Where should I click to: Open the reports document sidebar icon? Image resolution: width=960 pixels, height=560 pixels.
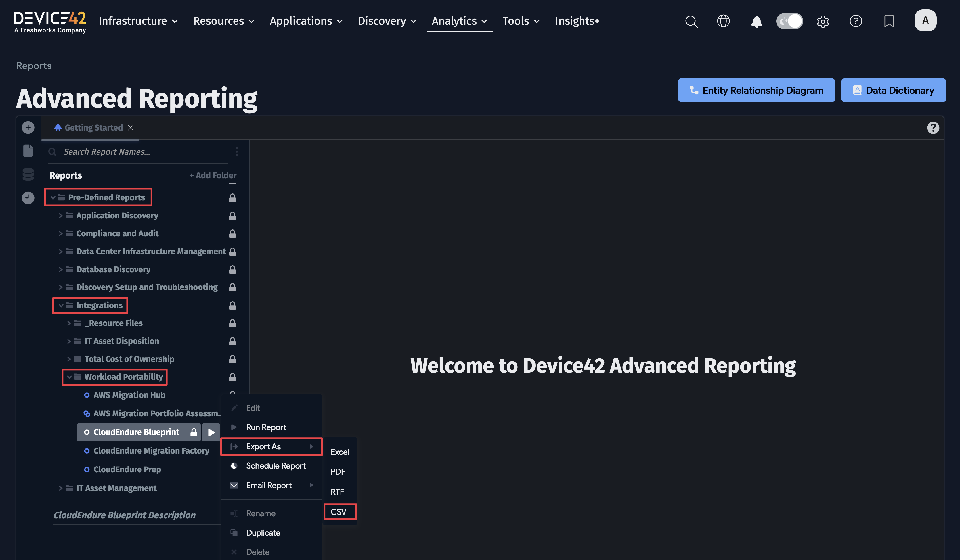click(28, 151)
